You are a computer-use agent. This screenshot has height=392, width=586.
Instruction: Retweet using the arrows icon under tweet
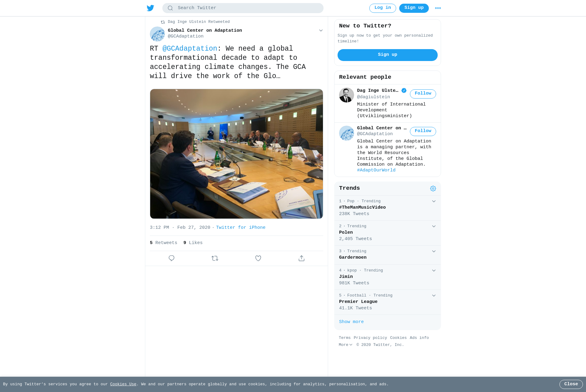point(215,258)
